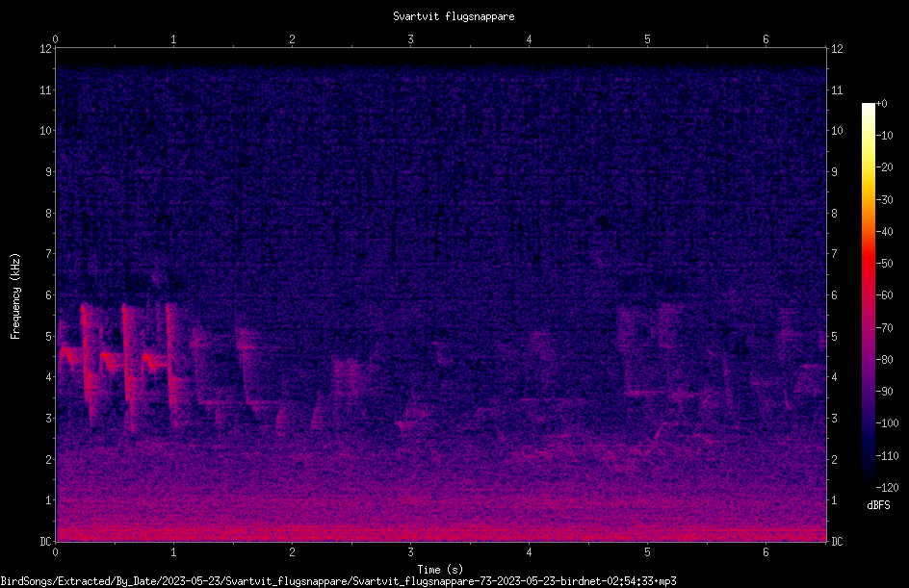Click the white top of dBFS color bar
Image resolution: width=909 pixels, height=588 pixels.
pos(868,107)
